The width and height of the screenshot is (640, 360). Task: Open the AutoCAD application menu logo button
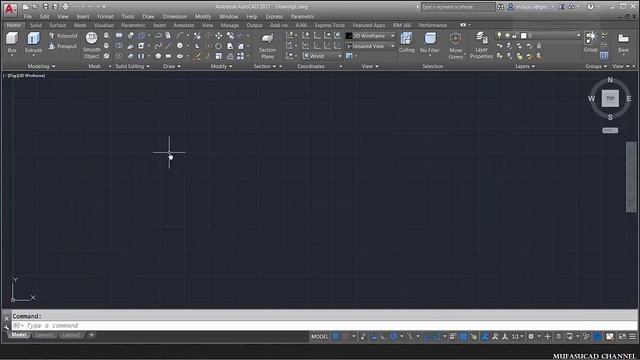point(10,9)
